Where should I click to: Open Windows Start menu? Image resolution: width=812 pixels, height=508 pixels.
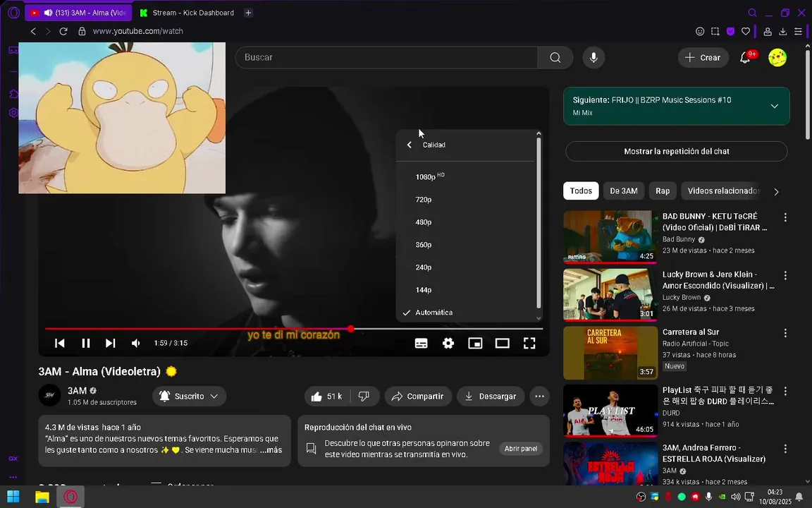[x=13, y=497]
